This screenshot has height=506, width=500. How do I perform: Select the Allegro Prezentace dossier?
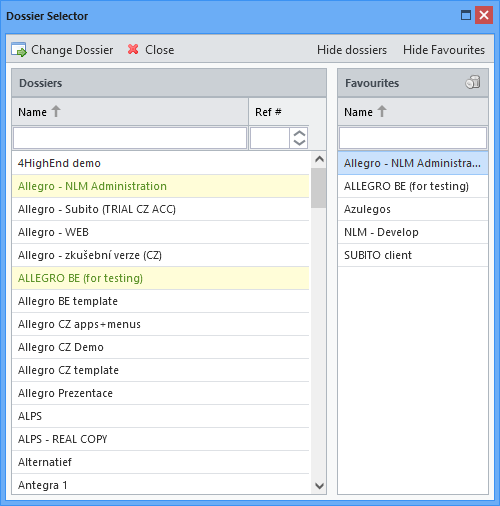coord(160,393)
